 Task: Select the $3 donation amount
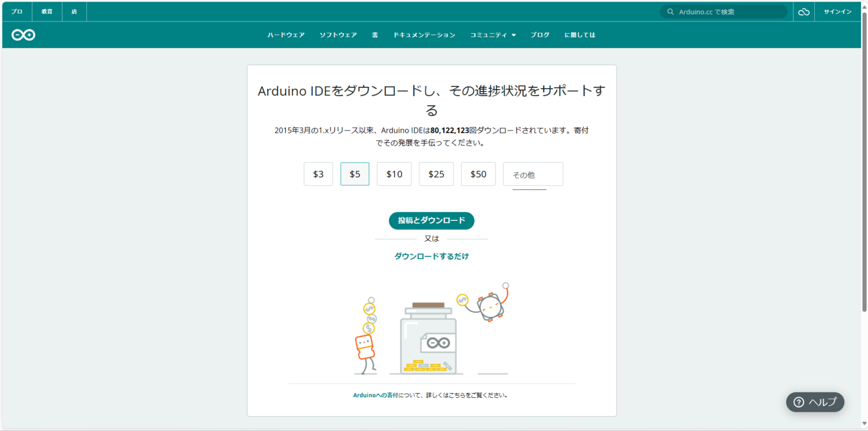(318, 174)
